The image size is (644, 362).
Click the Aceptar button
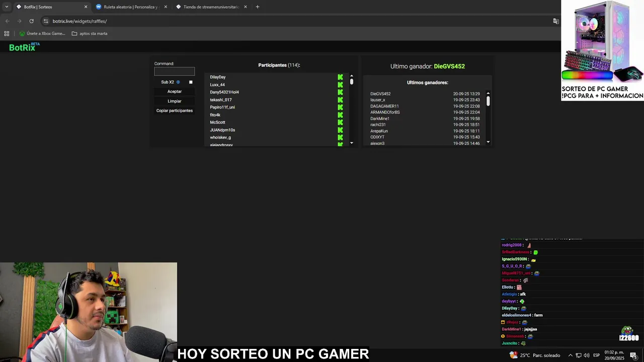(175, 92)
